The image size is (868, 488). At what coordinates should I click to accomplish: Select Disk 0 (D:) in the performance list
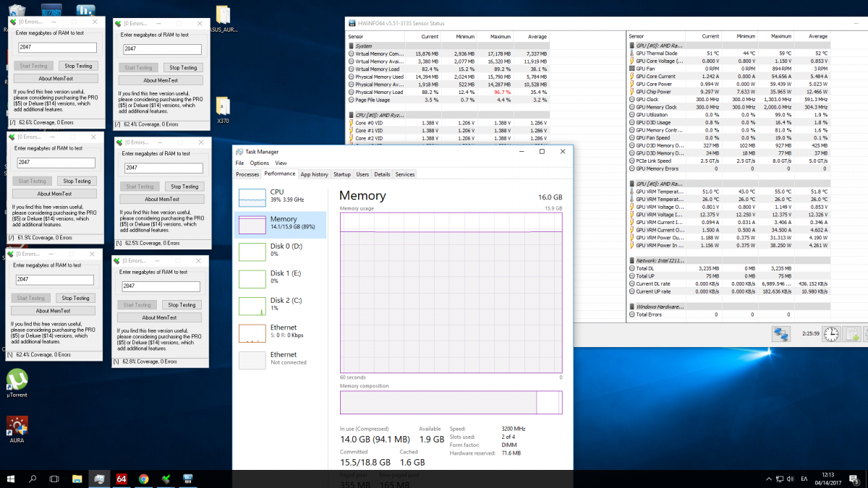[281, 251]
